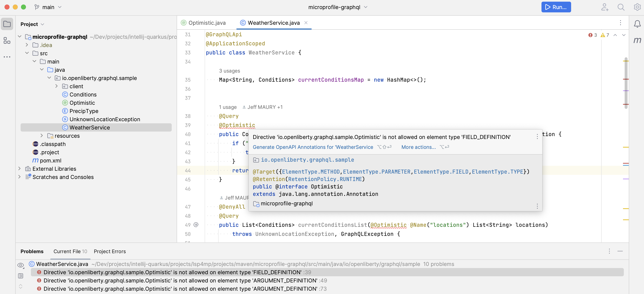Select PrecipType enum in project tree

[x=84, y=111]
